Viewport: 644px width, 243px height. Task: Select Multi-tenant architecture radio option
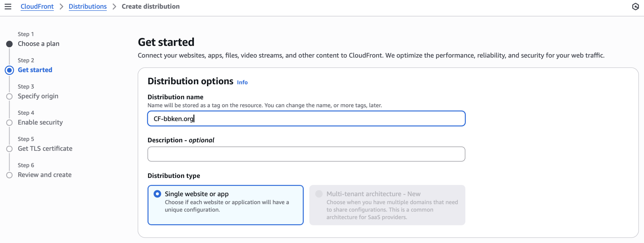pyautogui.click(x=319, y=194)
